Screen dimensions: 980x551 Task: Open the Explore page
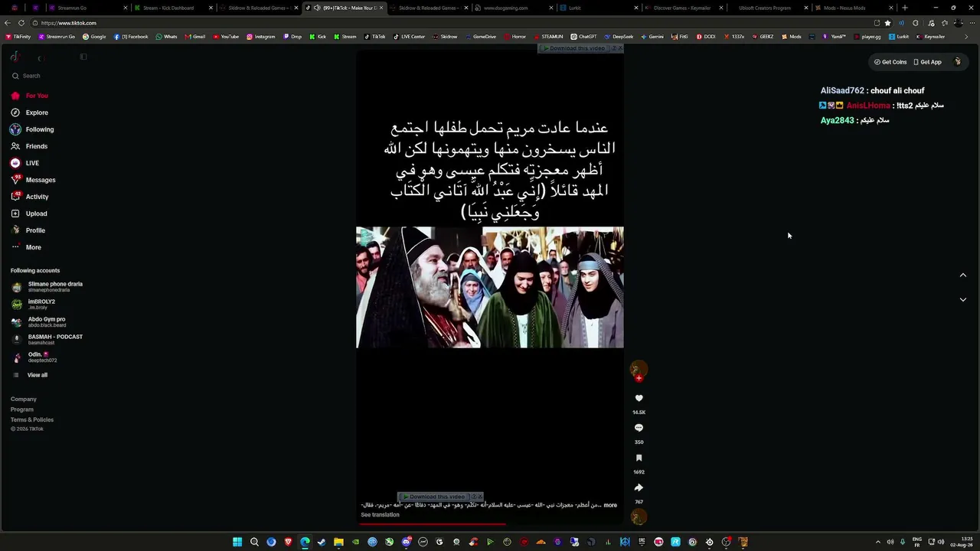coord(29,112)
